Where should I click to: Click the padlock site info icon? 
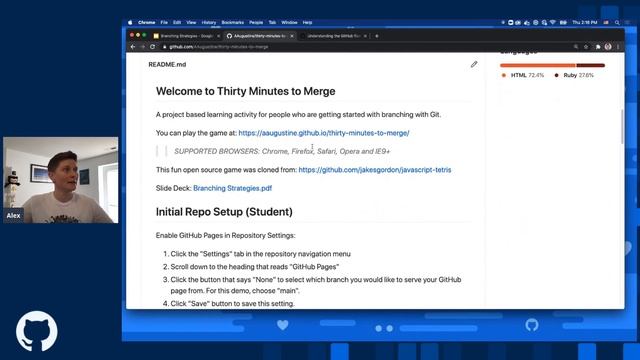[x=164, y=47]
